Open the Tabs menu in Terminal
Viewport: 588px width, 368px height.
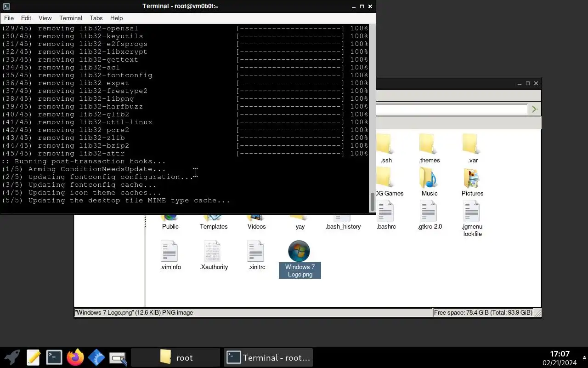click(x=96, y=18)
